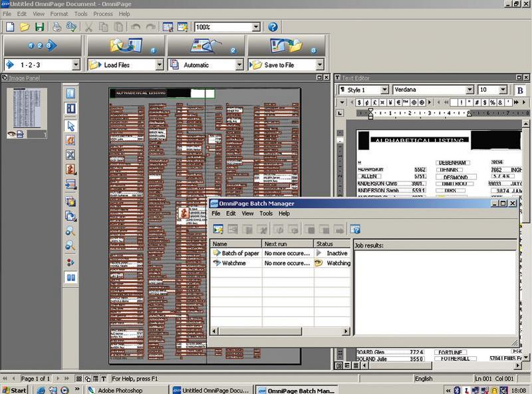Click the right indent marker on the ruler
The height and width of the screenshot is (394, 532).
469,114
